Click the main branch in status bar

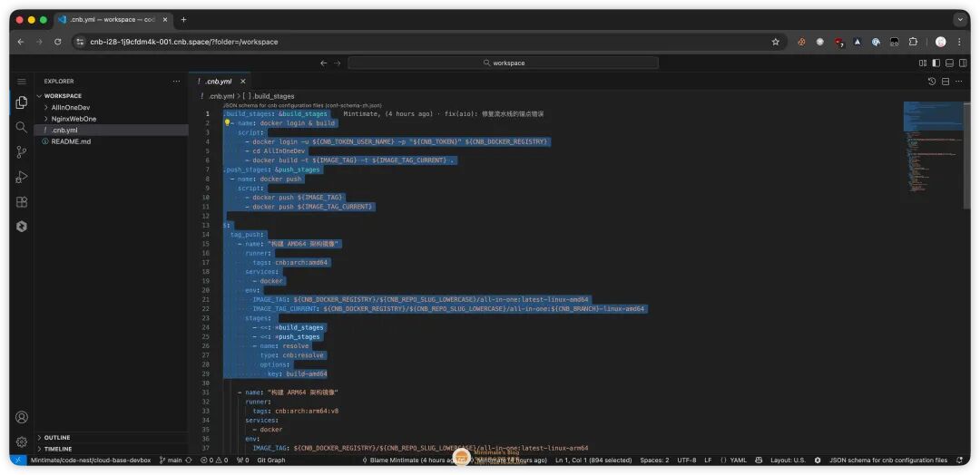pyautogui.click(x=171, y=460)
